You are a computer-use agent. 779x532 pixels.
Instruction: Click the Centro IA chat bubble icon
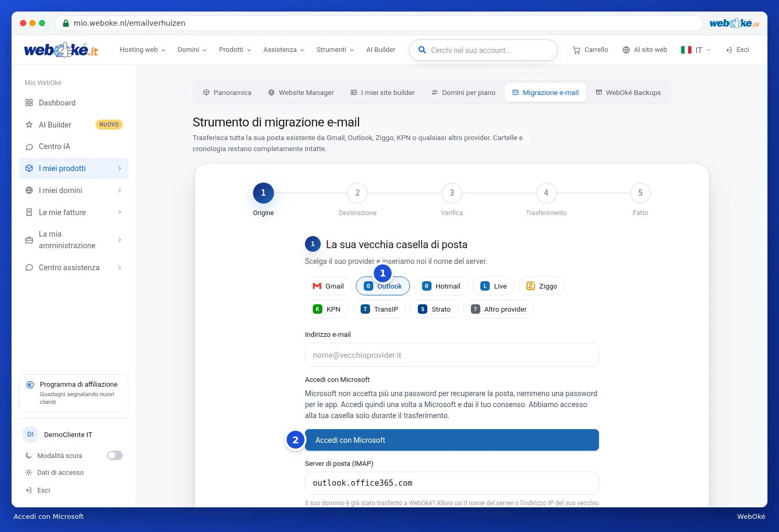(29, 147)
